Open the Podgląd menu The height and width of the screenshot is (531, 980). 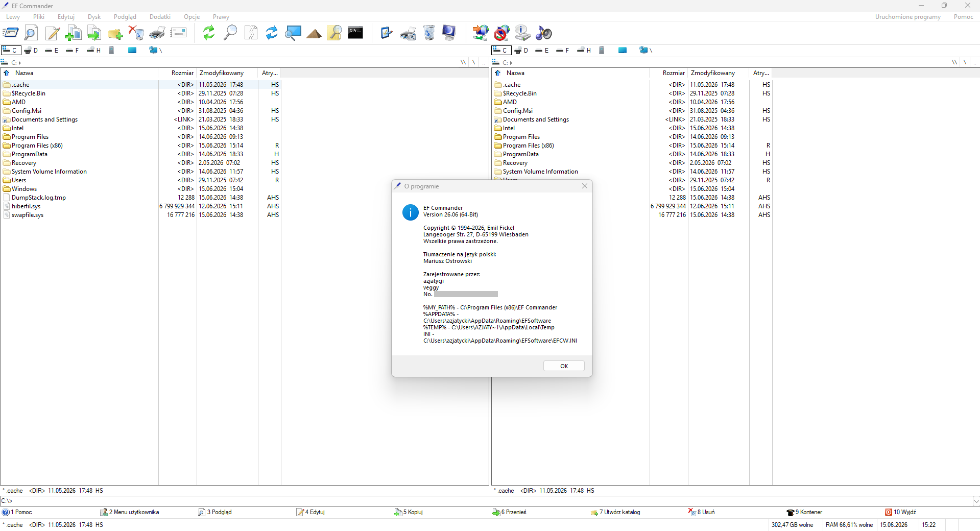125,17
